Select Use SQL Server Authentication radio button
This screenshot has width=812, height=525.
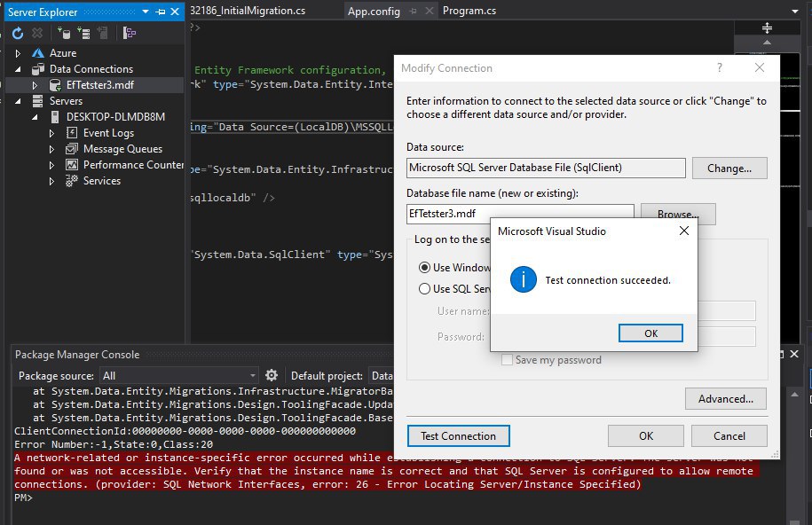[x=424, y=289]
